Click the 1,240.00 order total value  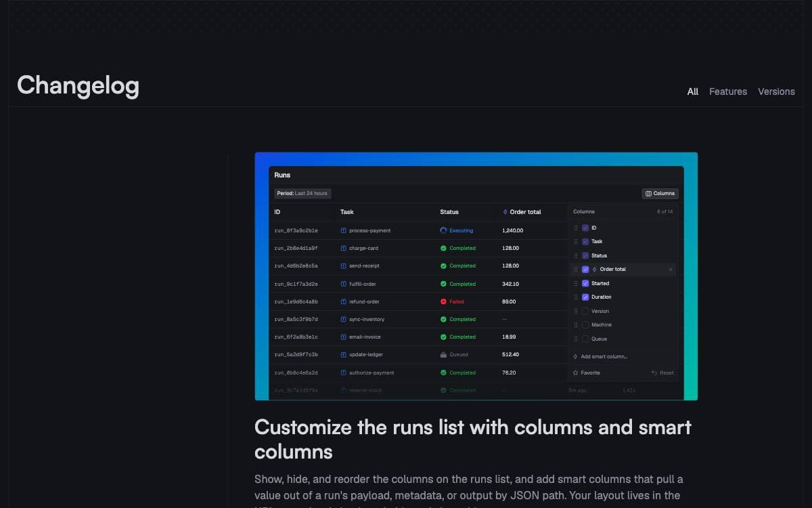click(512, 230)
